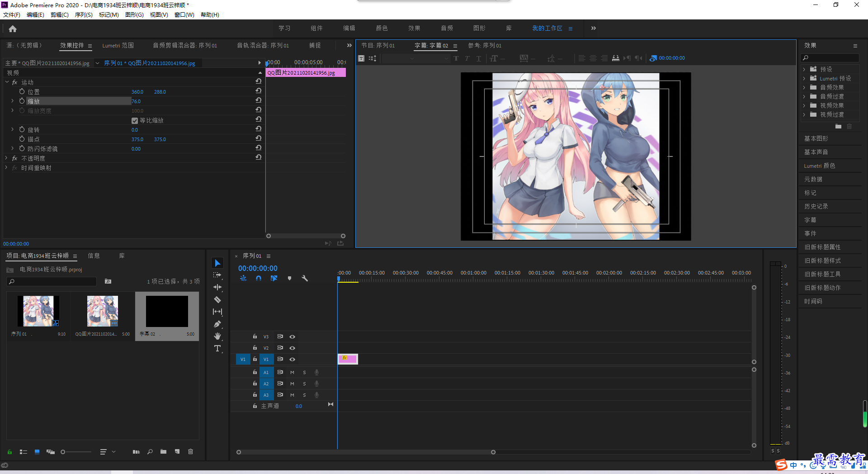868x474 pixels.
Task: Expand the 视频效果 folder
Action: click(804, 105)
